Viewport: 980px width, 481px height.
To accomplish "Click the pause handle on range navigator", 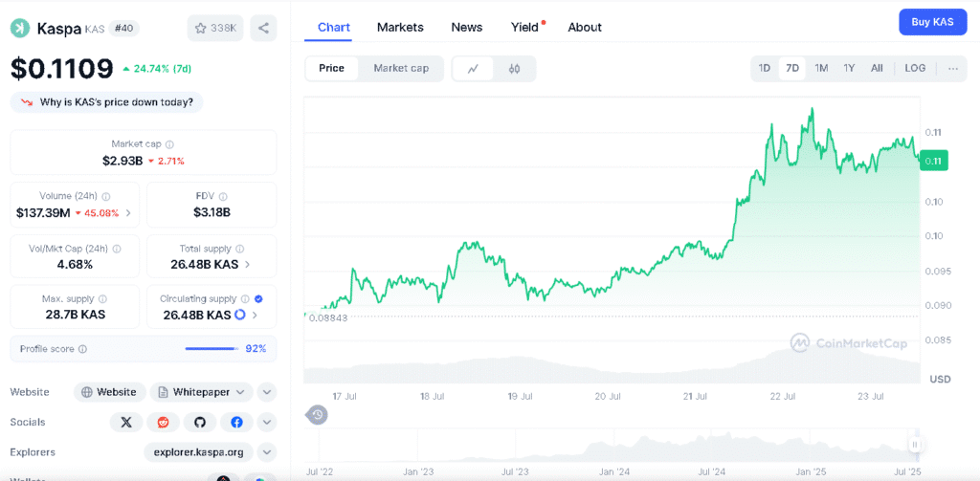I will [915, 444].
